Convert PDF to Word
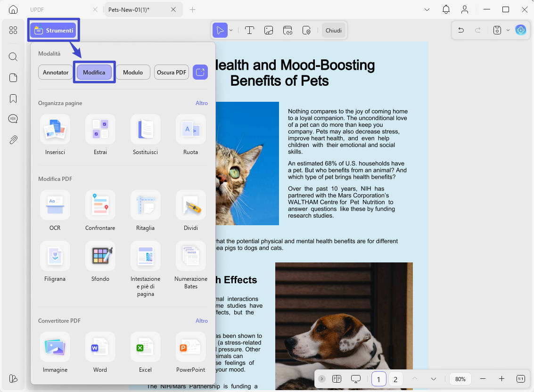The width and height of the screenshot is (534, 392). 100,353
